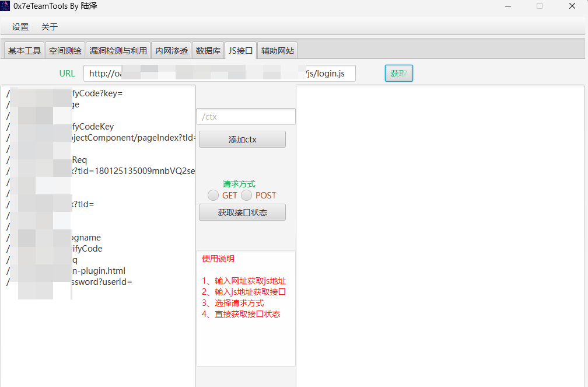Select the JS接口 tab
The image size is (588, 387).
click(x=240, y=51)
